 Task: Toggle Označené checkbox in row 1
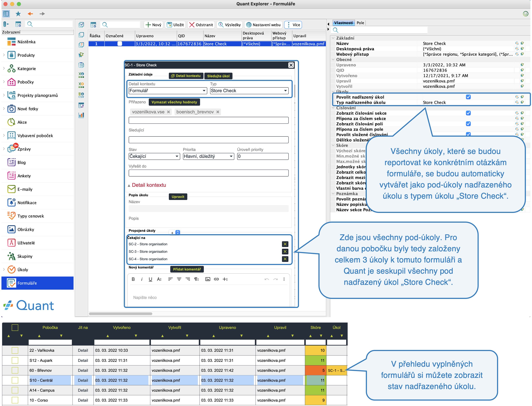click(x=120, y=44)
